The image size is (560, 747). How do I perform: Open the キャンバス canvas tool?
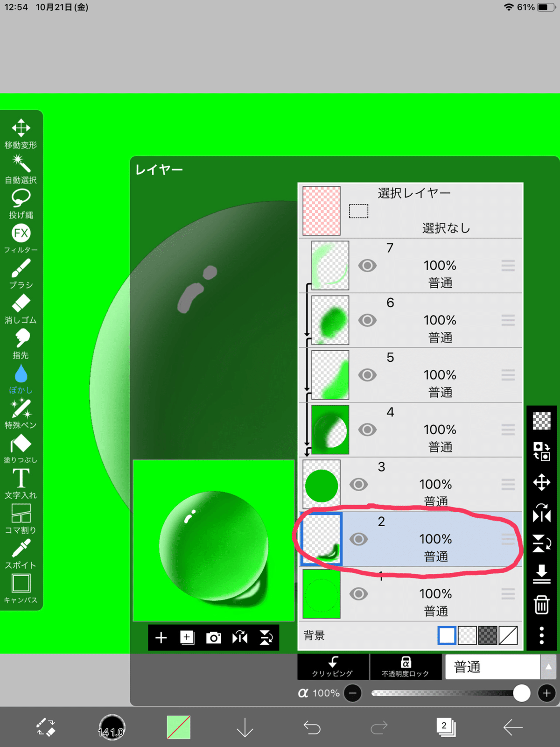(x=21, y=589)
